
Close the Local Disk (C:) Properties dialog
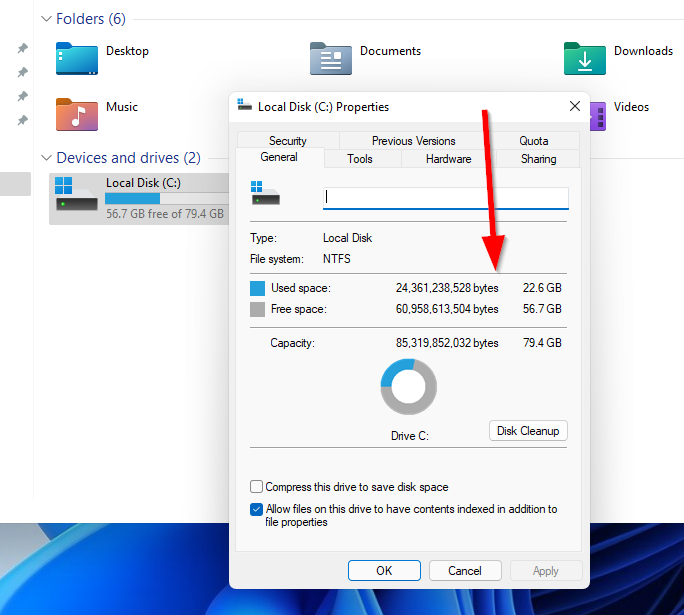tap(575, 106)
